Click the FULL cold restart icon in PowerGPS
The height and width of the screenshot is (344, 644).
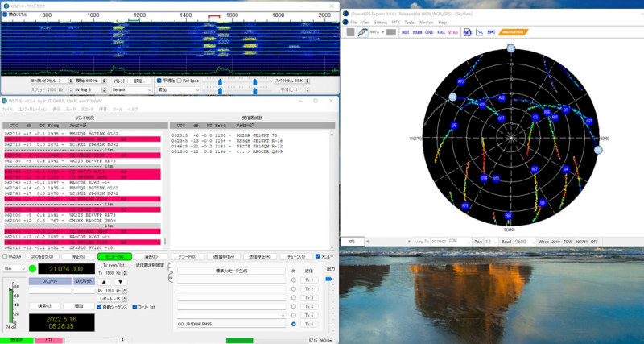point(441,32)
